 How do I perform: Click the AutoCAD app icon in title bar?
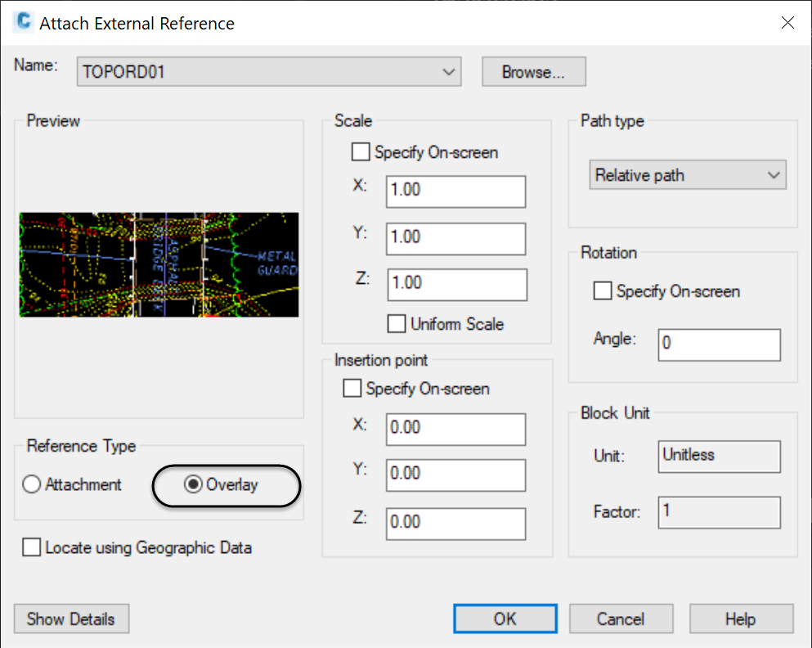[24, 23]
